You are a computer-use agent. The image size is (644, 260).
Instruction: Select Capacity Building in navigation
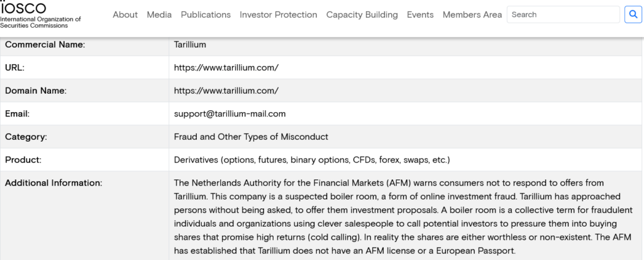[x=362, y=14]
